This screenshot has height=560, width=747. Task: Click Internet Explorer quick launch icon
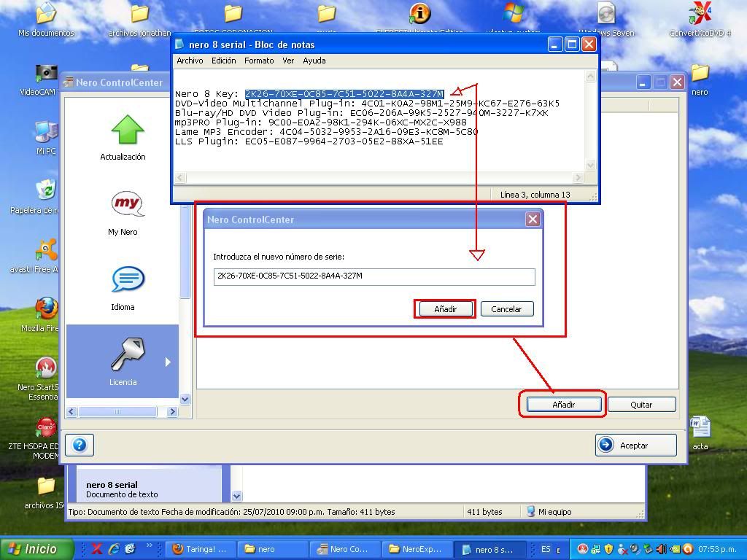[x=113, y=549]
